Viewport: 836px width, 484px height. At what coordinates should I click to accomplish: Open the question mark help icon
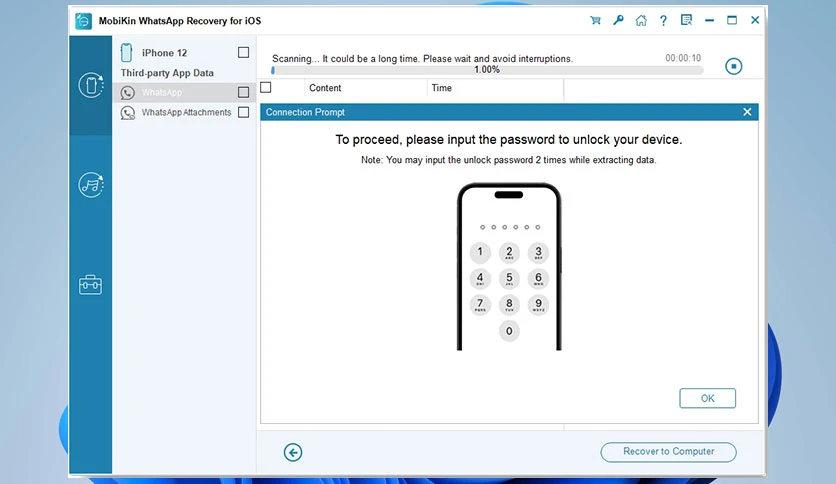coord(663,20)
